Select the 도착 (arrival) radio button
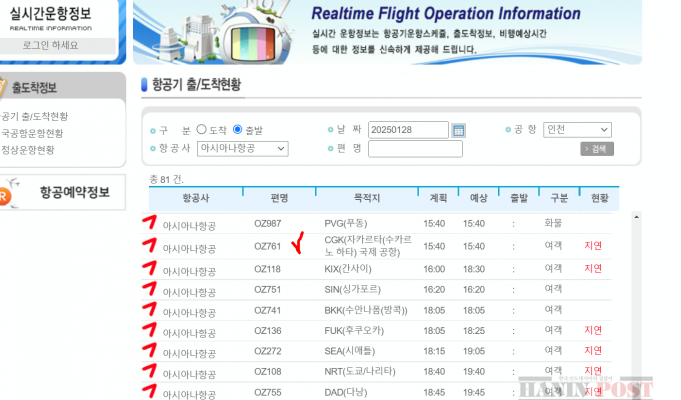The height and width of the screenshot is (400, 681). coord(201,130)
